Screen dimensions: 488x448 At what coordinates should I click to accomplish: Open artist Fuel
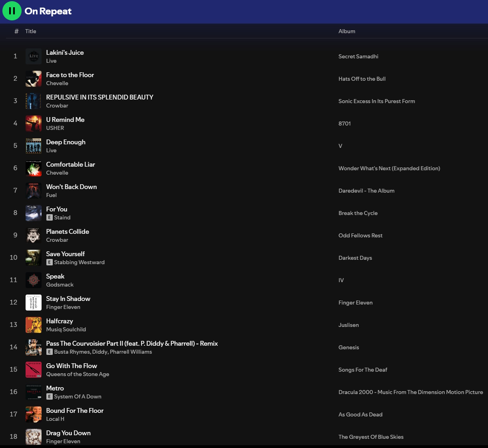[x=52, y=195]
